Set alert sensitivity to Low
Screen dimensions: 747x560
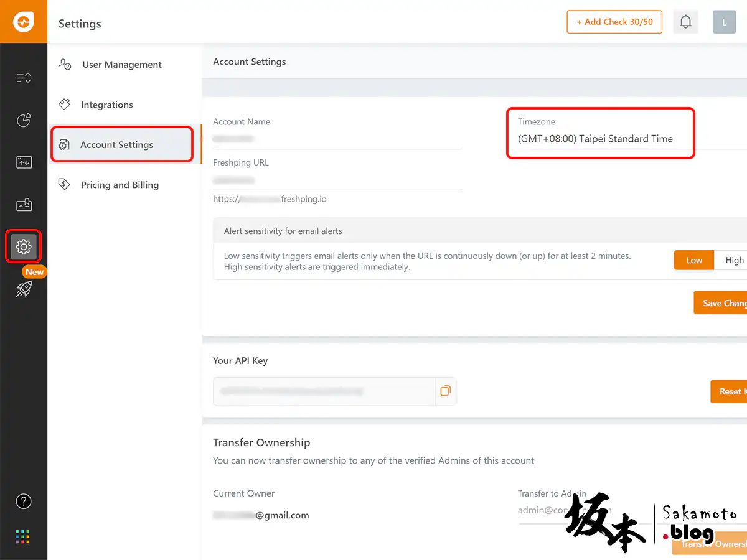pos(694,261)
